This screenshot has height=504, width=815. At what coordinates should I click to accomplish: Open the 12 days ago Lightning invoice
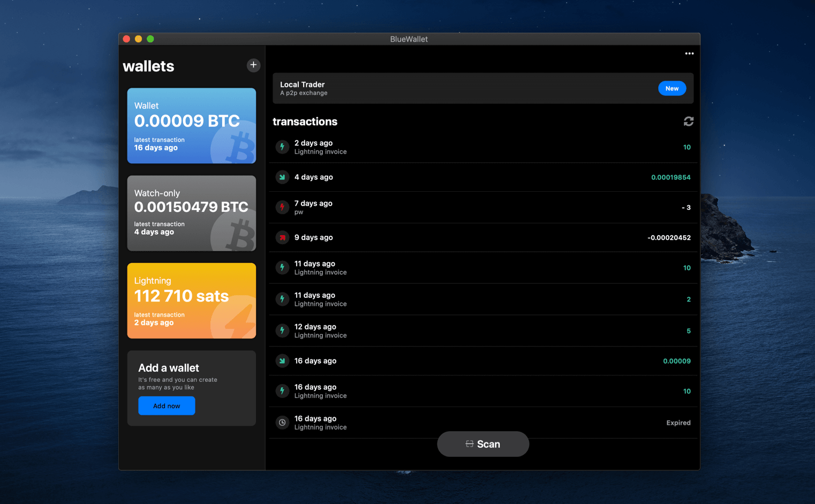(483, 330)
